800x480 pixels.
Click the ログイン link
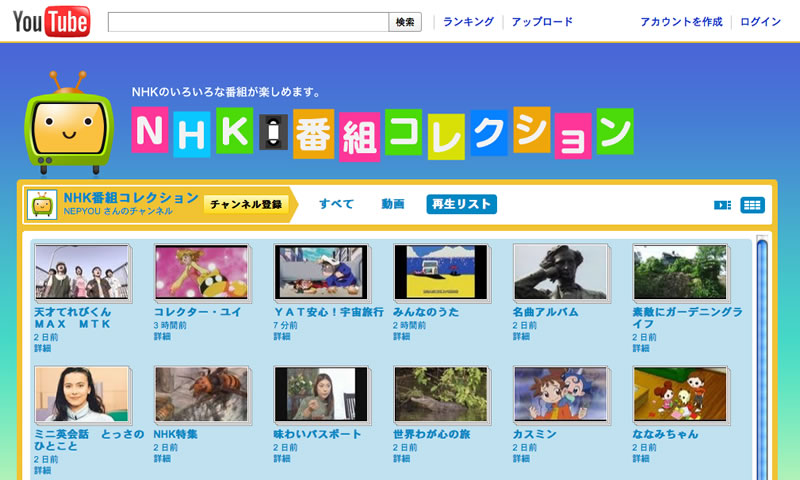click(760, 22)
